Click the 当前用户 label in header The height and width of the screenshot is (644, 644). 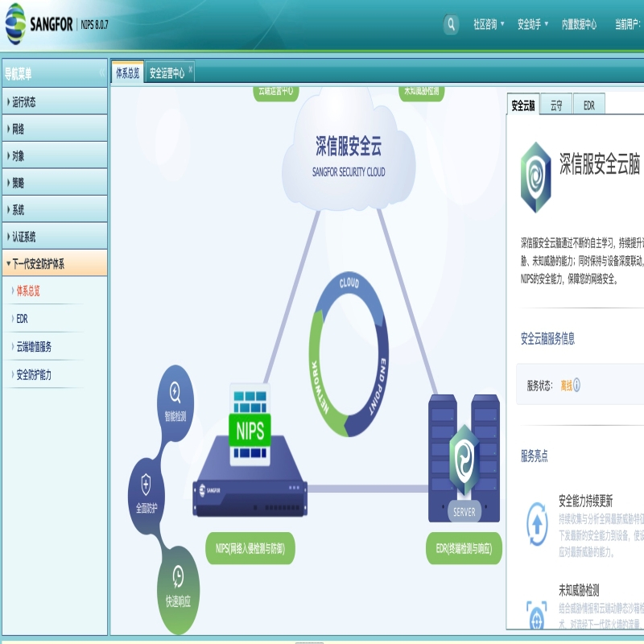[628, 24]
